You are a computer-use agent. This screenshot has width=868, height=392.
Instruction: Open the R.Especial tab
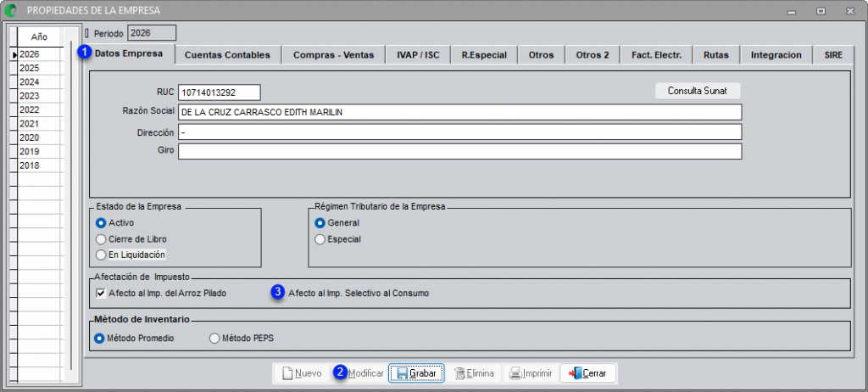click(484, 55)
